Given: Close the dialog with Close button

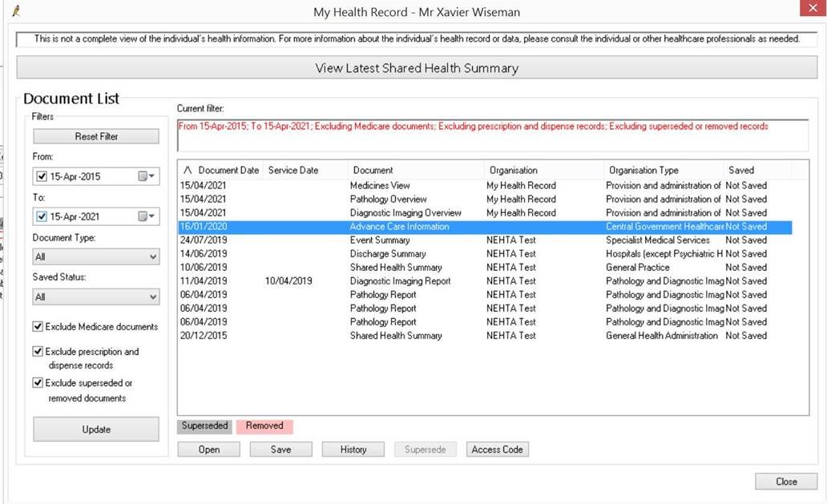Looking at the screenshot, I should [786, 482].
